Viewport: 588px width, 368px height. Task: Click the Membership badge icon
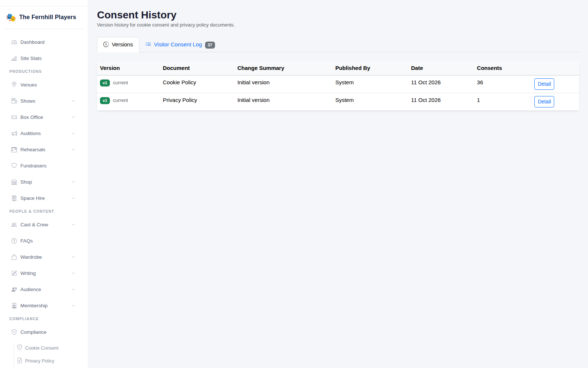[x=14, y=306]
